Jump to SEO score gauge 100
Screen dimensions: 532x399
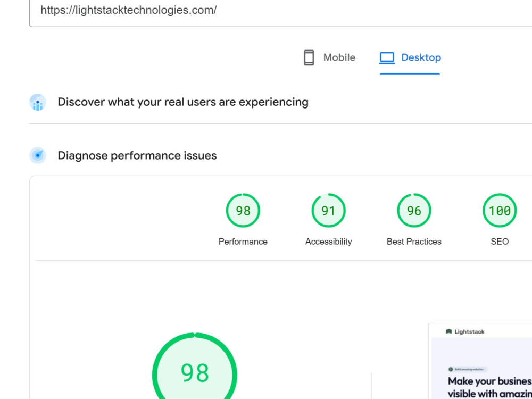coord(500,210)
